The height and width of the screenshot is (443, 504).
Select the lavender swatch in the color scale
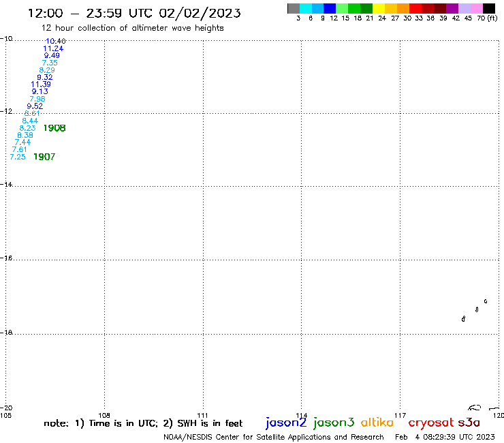(x=464, y=8)
